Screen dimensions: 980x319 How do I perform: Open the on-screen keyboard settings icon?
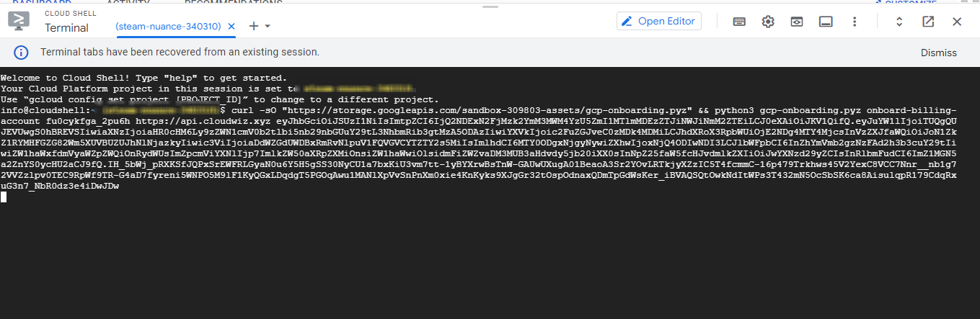pyautogui.click(x=739, y=22)
